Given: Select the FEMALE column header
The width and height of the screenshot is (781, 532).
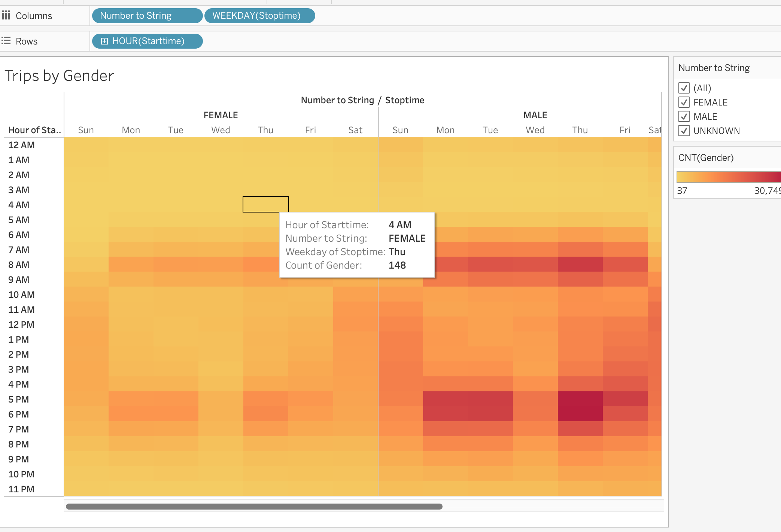Looking at the screenshot, I should (221, 115).
